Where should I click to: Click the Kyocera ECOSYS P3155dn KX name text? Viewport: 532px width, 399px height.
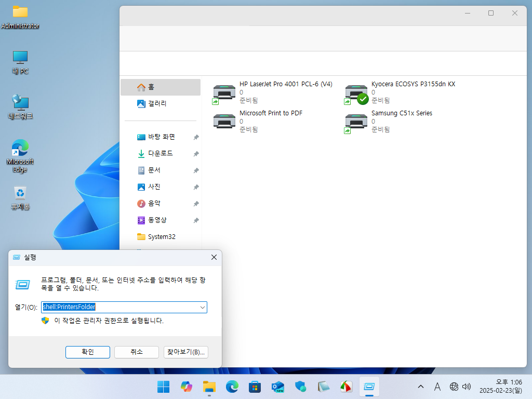[x=413, y=84]
